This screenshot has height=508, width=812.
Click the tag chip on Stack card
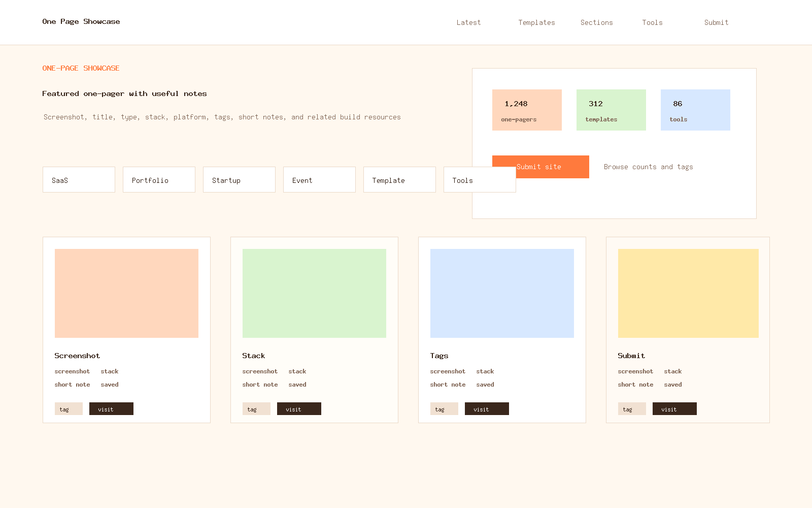(256, 409)
